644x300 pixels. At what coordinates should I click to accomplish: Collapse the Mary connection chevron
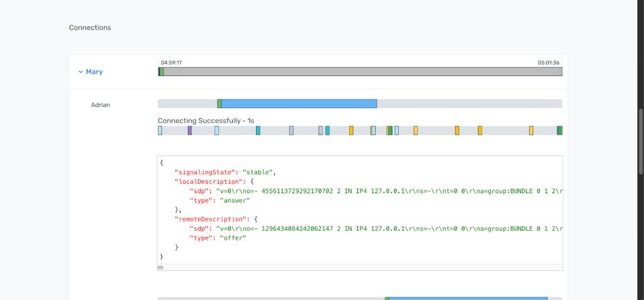point(80,72)
